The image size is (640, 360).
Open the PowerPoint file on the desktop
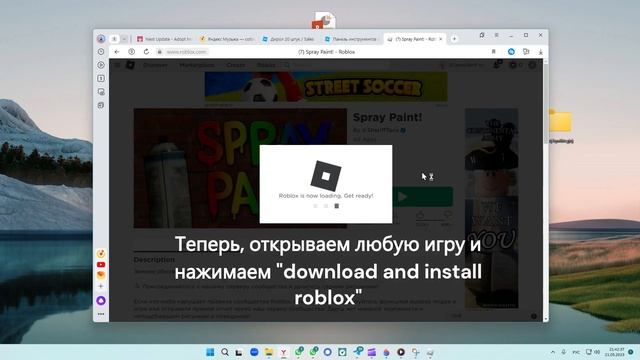tap(324, 21)
